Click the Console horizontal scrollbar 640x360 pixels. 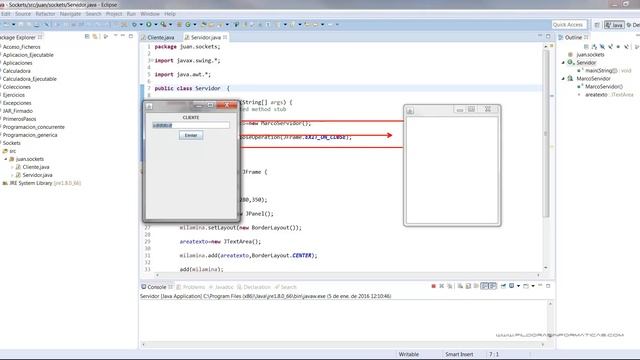click(343, 344)
